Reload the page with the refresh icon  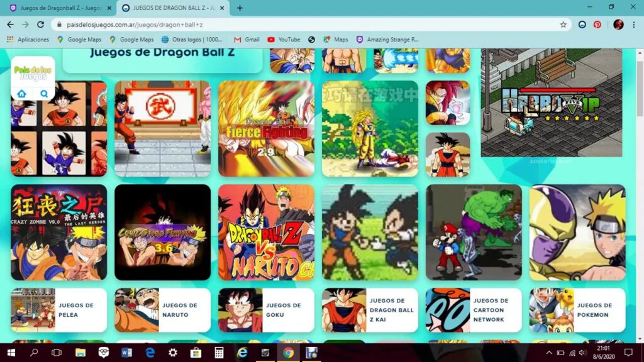(40, 25)
